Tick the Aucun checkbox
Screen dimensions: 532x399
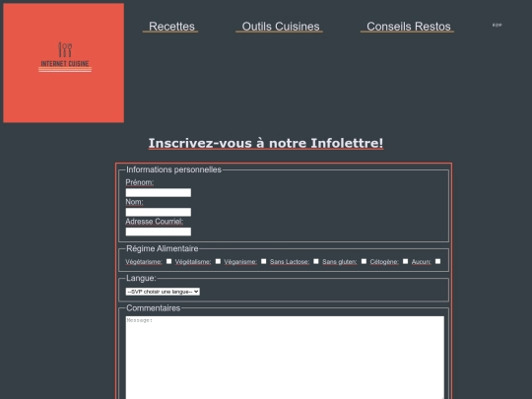tap(437, 261)
